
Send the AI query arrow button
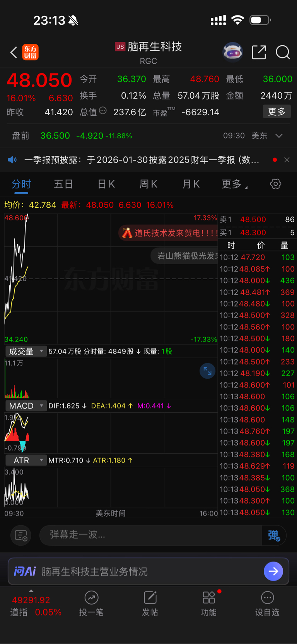pyautogui.click(x=273, y=571)
